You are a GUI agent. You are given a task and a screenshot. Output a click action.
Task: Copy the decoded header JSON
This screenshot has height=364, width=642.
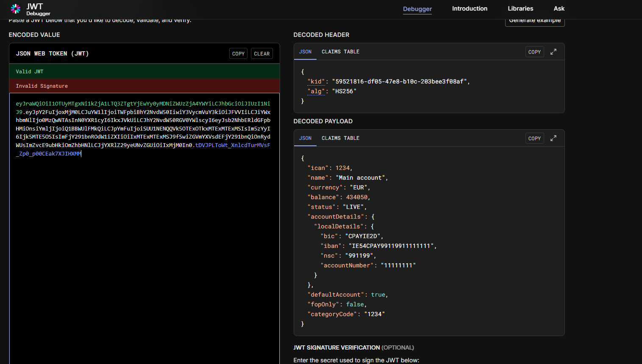tap(534, 52)
